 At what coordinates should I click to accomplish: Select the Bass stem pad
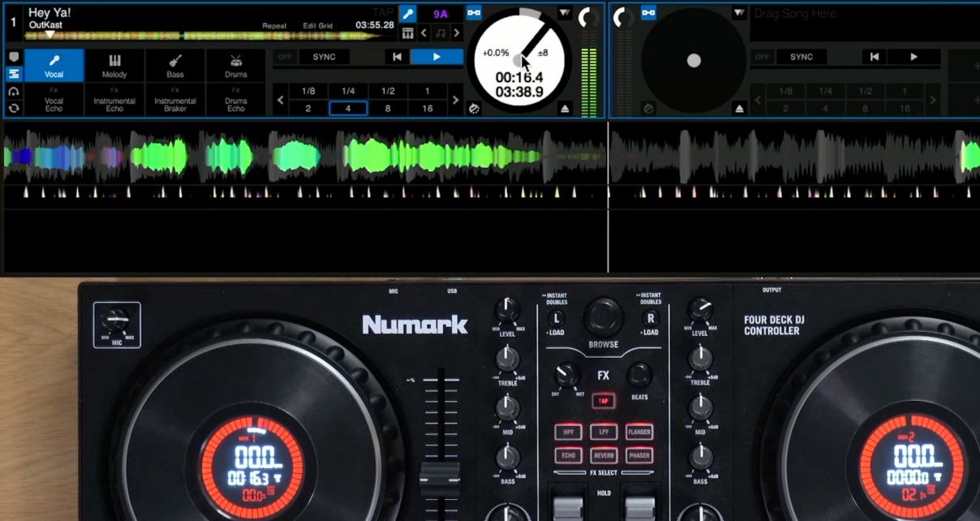tap(175, 65)
